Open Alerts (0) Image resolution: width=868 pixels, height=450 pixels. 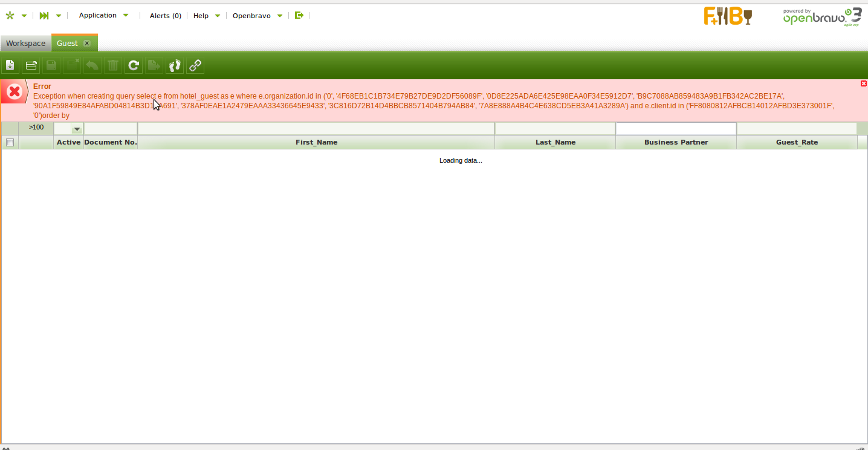[166, 16]
